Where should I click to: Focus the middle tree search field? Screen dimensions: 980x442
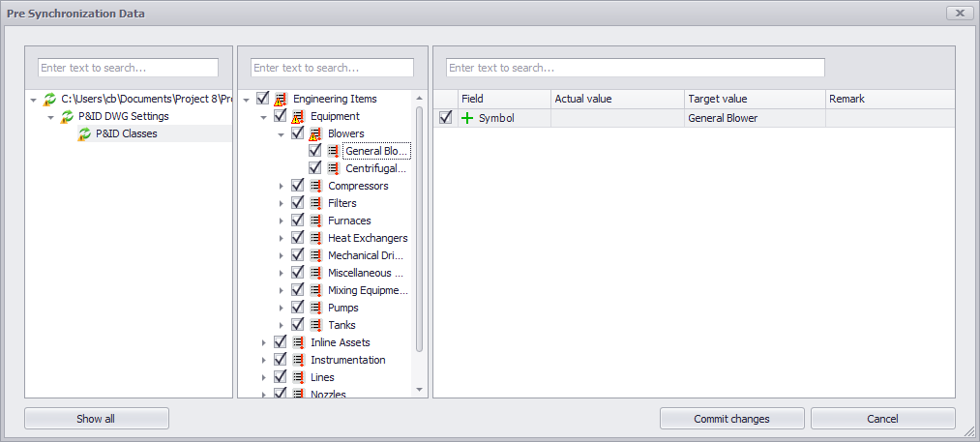(x=332, y=68)
